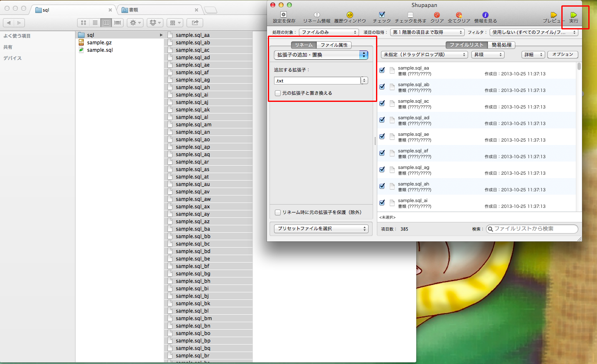
Task: Click the オプション button
Action: click(563, 55)
